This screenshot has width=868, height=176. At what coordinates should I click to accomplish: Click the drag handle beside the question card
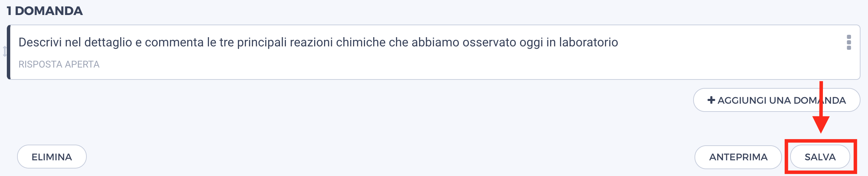click(x=4, y=52)
